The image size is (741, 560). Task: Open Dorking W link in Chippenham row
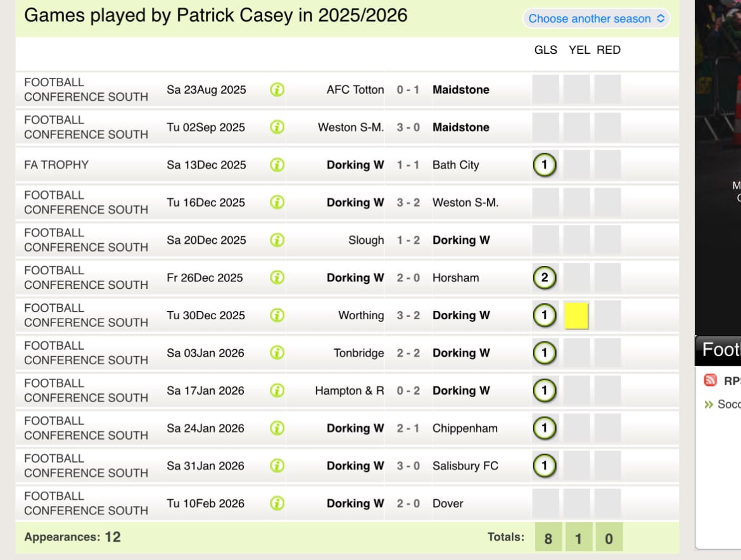click(355, 428)
